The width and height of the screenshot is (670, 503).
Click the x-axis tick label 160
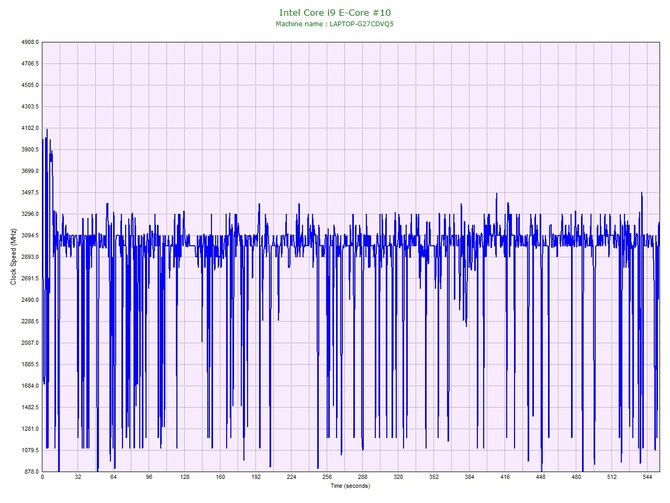pyautogui.click(x=220, y=477)
